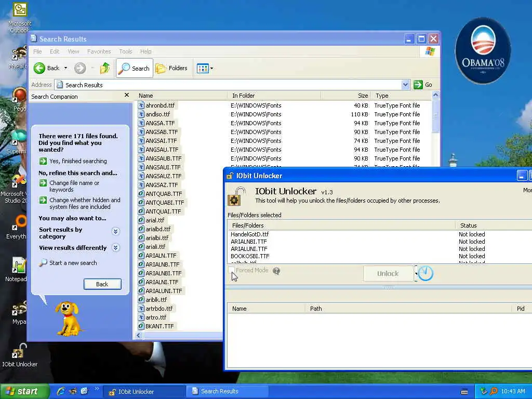Screen dimensions: 532x399
Task: Toggle the Search toolbar button
Action: coord(135,68)
